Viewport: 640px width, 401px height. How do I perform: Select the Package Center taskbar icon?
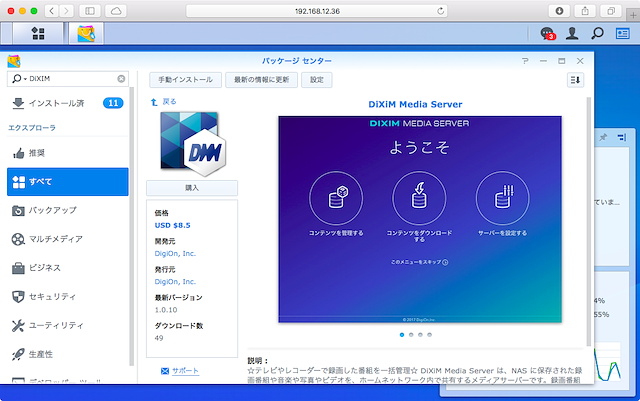tap(86, 33)
